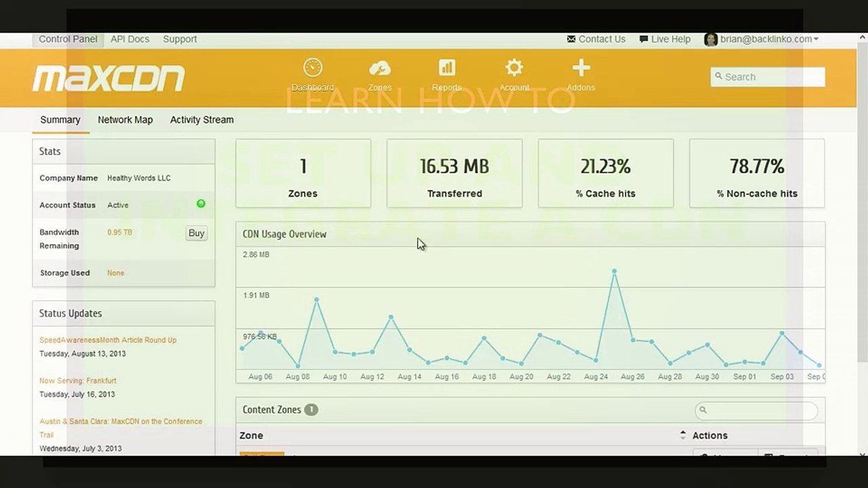Click the 78.77% Non-cache hits card
The height and width of the screenshot is (488, 868).
757,173
